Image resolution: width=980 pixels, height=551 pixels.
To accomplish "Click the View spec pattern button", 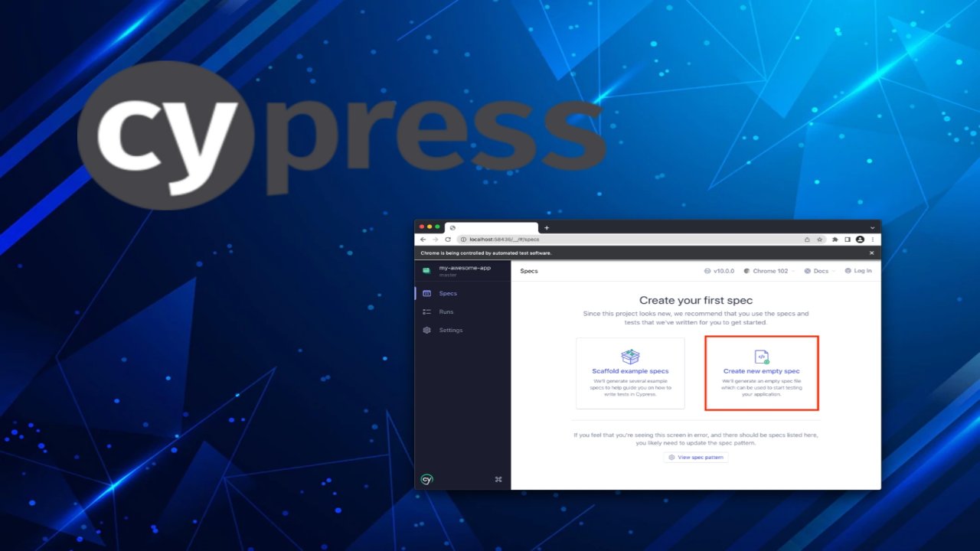I will [696, 457].
